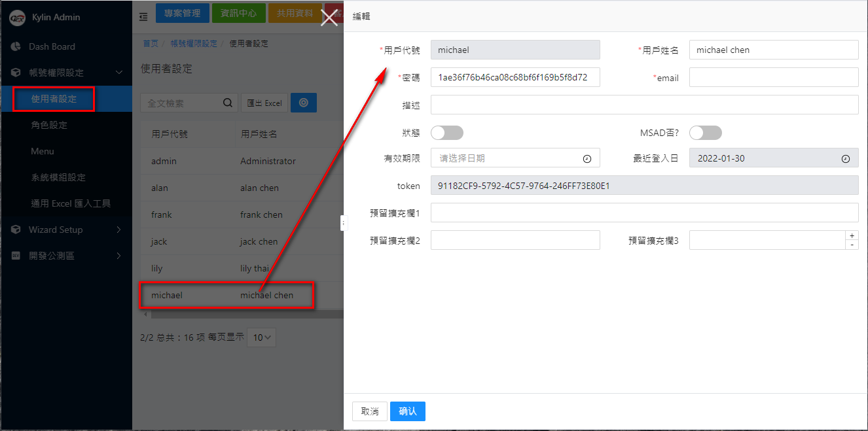868x431 pixels.
Task: Click the drawer resize handle
Action: (343, 223)
